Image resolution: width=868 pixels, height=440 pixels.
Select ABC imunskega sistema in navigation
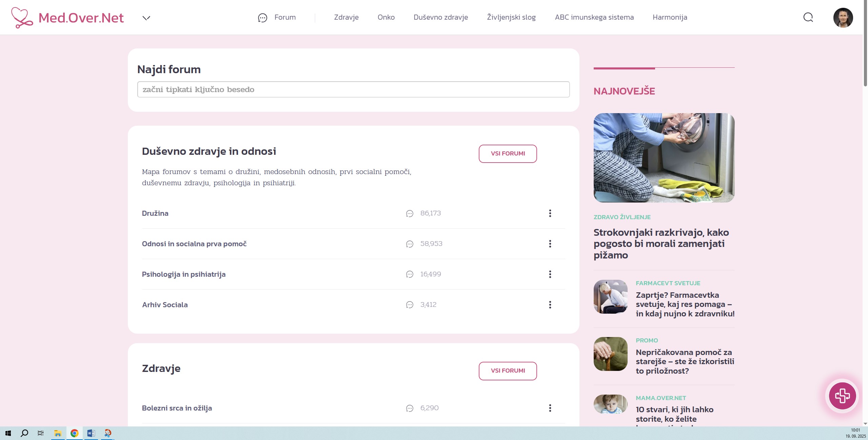[594, 17]
